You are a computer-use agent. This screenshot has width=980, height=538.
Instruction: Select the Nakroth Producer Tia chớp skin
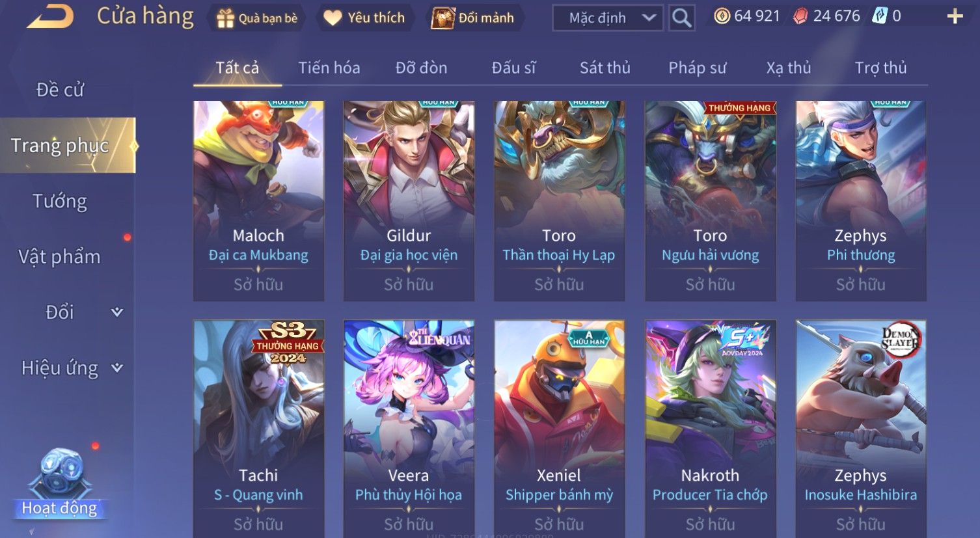[710, 428]
